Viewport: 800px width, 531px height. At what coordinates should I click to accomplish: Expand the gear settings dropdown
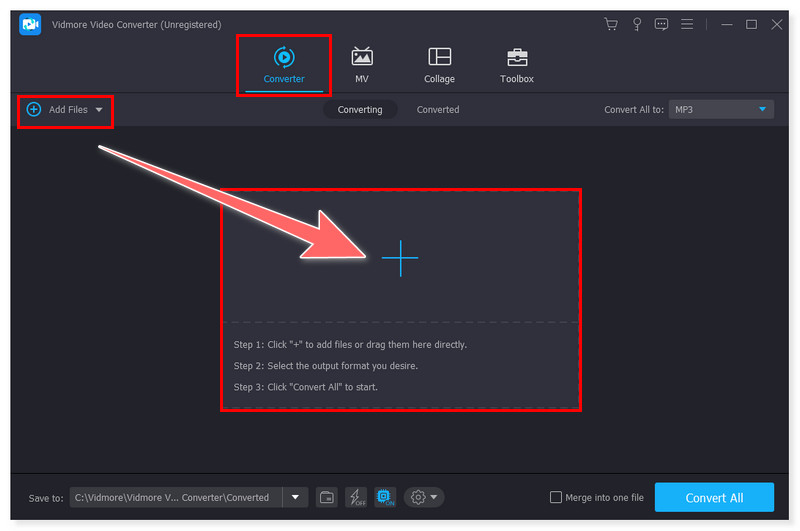[424, 497]
